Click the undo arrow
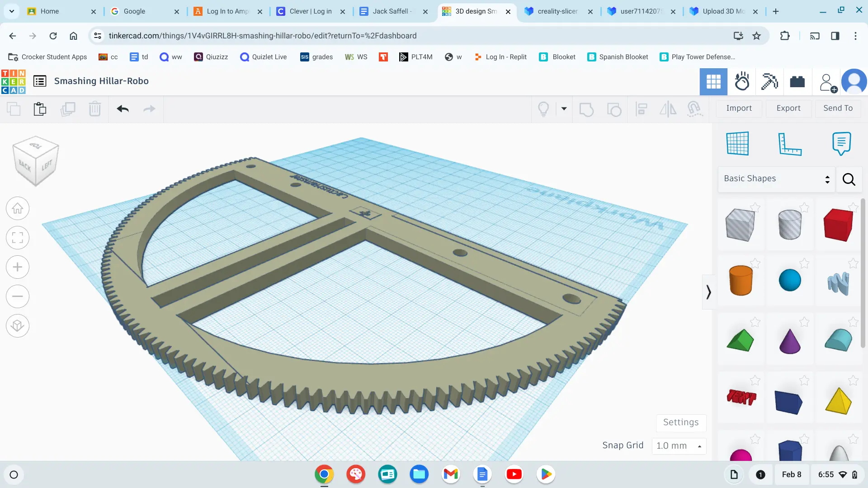This screenshot has width=868, height=488. tap(123, 109)
